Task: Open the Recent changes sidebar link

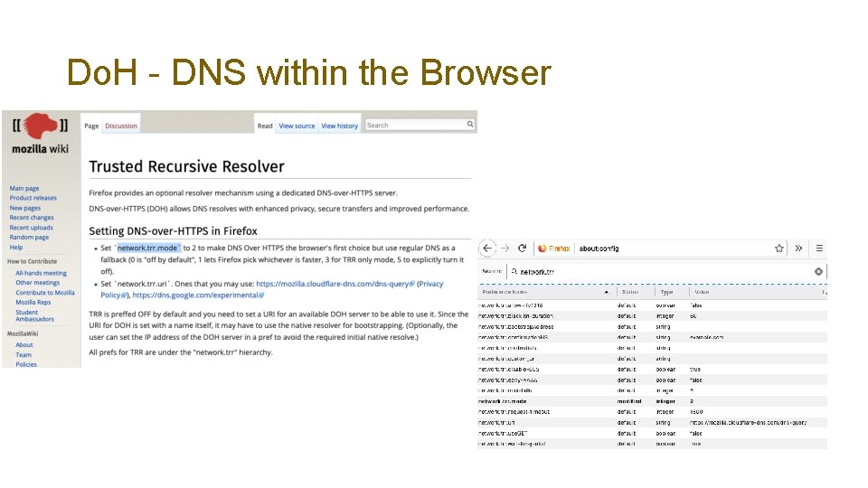Action: click(x=32, y=218)
